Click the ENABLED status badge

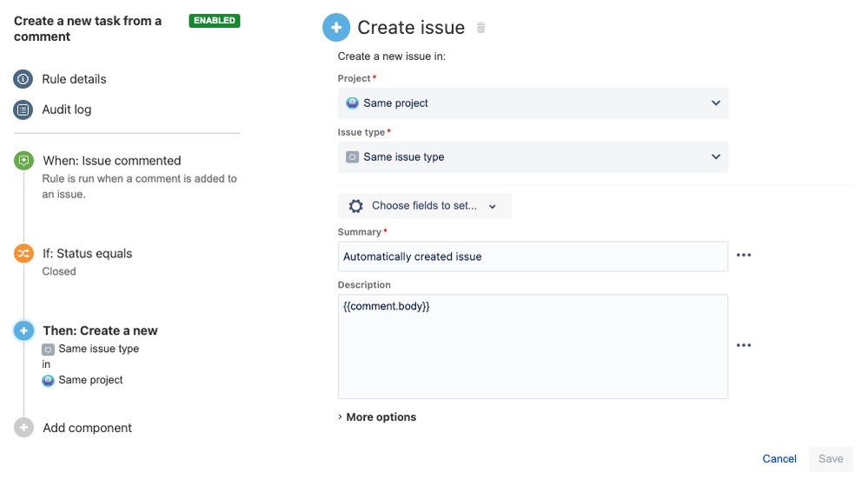point(215,21)
